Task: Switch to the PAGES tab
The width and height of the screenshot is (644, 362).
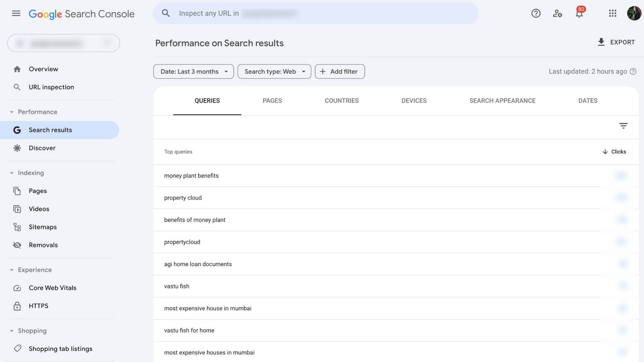Action: click(272, 101)
